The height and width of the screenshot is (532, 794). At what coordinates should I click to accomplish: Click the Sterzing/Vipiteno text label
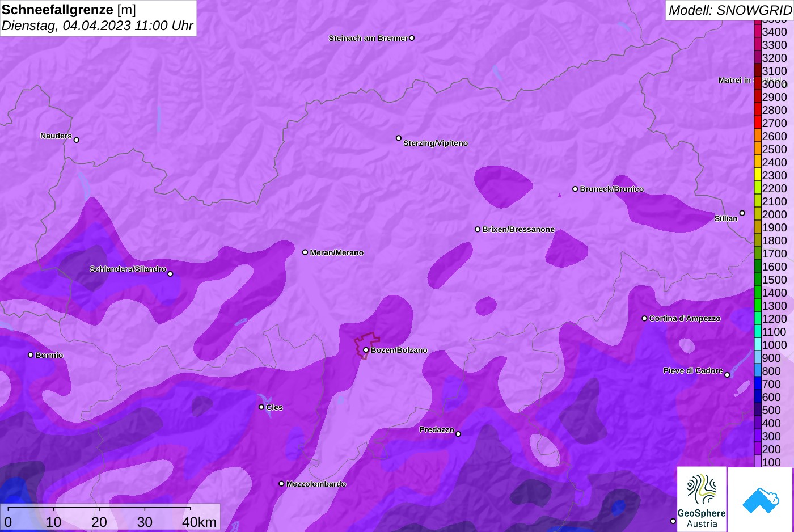coord(436,143)
